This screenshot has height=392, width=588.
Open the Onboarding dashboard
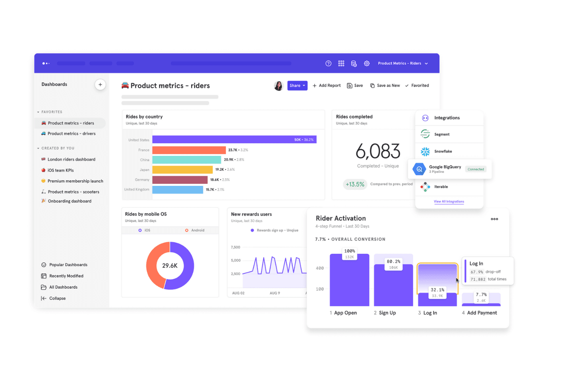pyautogui.click(x=66, y=201)
